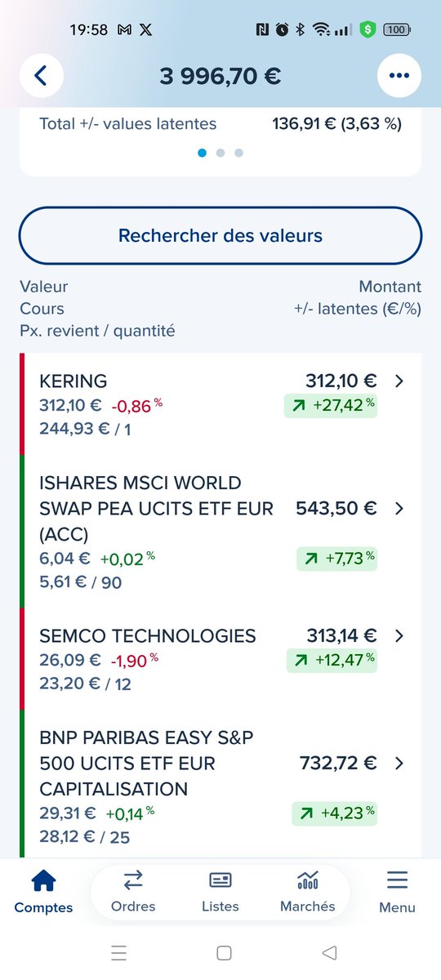Tap Android home navigation square
The height and width of the screenshot is (980, 441).
(225, 952)
